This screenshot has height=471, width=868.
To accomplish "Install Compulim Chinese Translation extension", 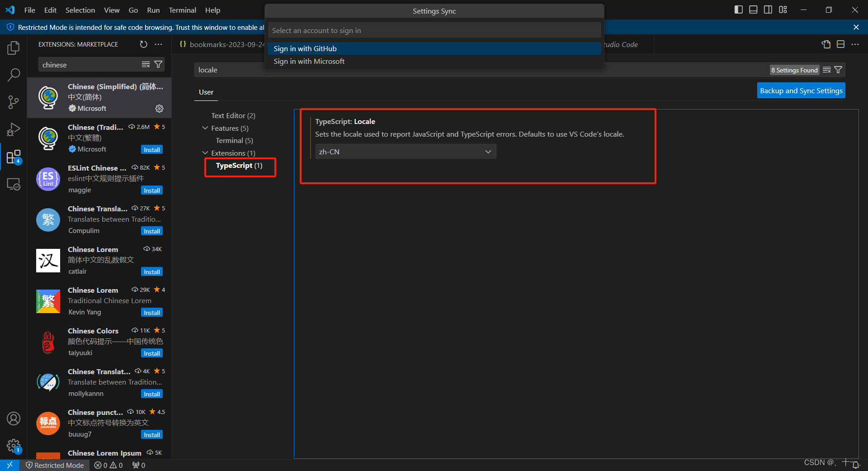I will 152,231.
